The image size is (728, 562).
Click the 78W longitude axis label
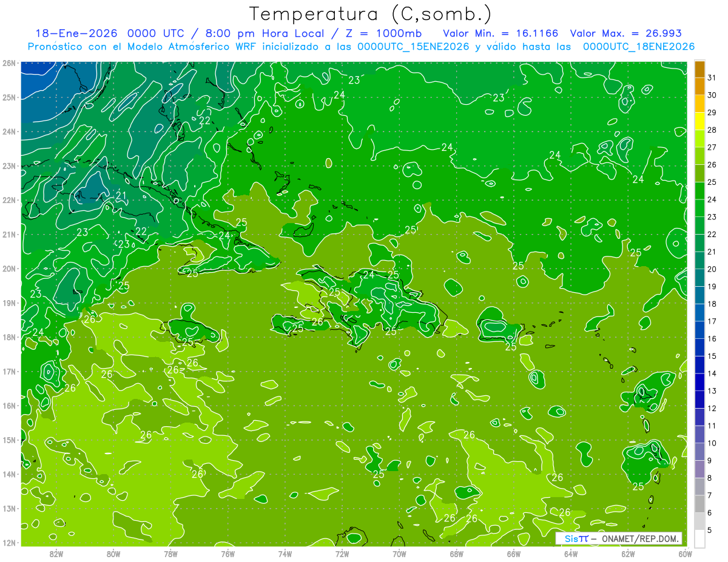click(170, 554)
